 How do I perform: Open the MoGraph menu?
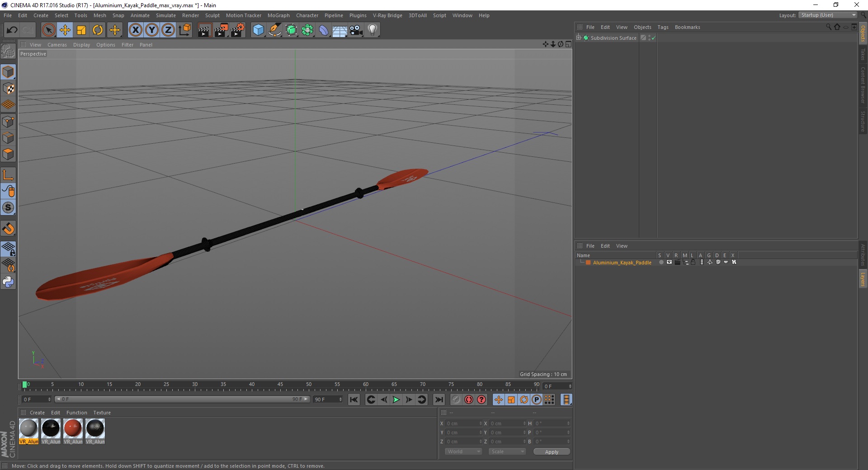point(278,15)
